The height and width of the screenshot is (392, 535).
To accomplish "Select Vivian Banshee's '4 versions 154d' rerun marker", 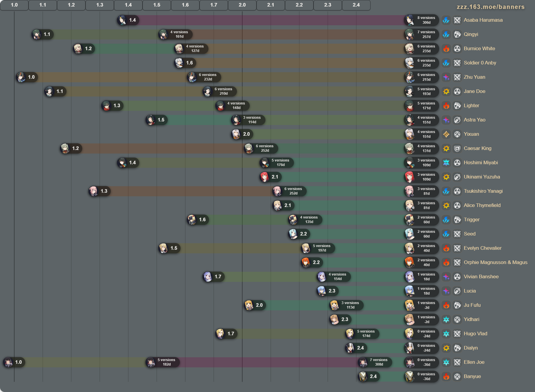I will [x=334, y=277].
